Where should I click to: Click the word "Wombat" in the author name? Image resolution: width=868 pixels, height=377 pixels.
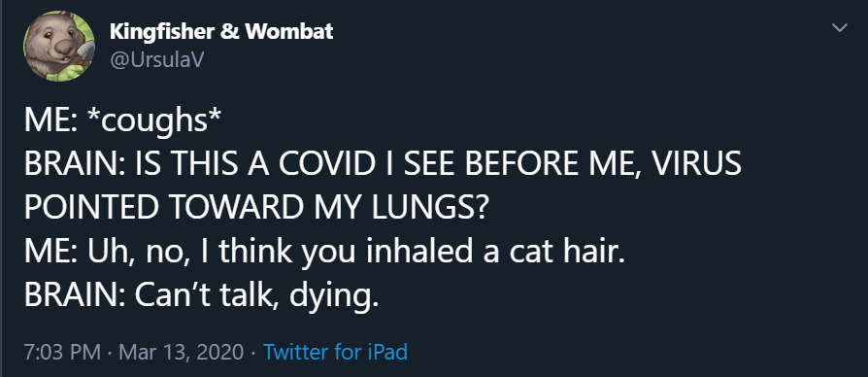click(x=288, y=31)
